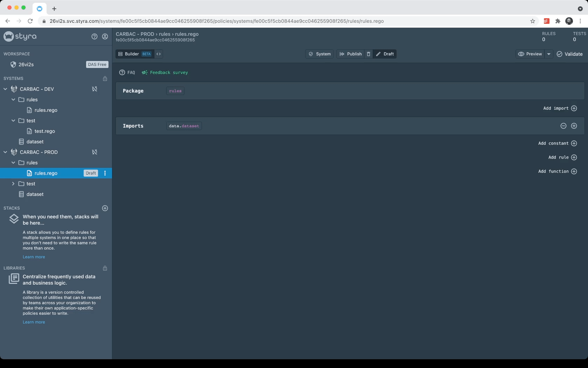Discard draft with the trash icon
Viewport: 588px width, 368px height.
click(x=369, y=54)
